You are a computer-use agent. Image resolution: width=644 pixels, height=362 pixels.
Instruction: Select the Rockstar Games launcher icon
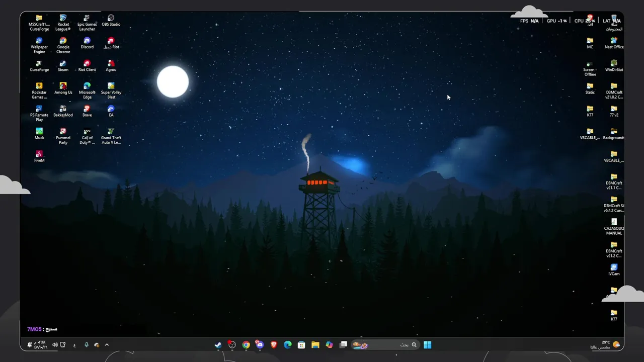coord(39,91)
